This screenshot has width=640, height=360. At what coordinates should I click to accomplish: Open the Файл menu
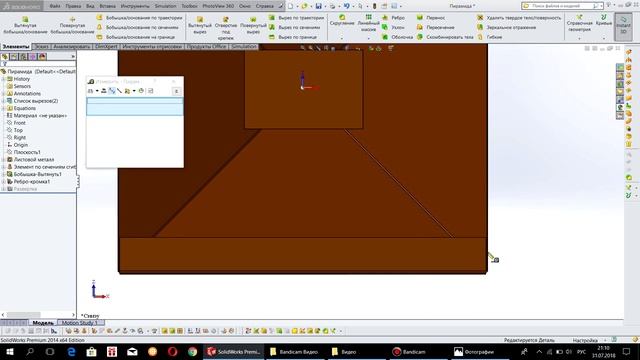[55, 6]
